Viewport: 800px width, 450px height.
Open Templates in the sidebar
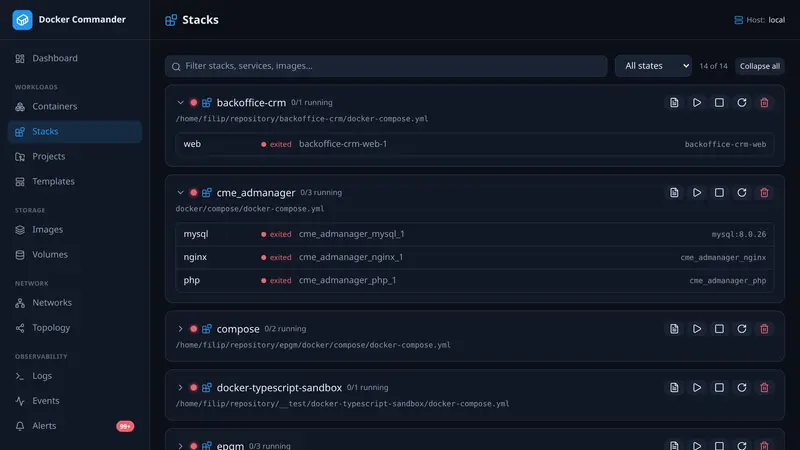pyautogui.click(x=74, y=181)
